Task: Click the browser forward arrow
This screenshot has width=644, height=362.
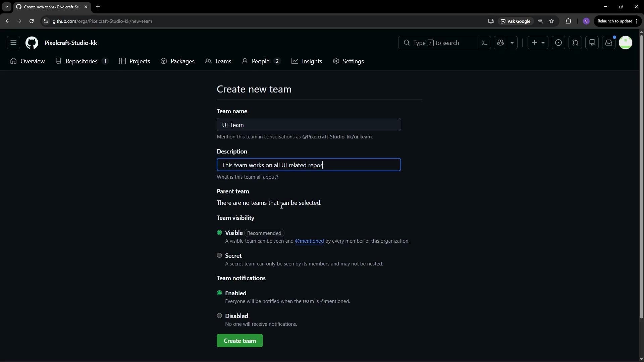Action: click(x=19, y=21)
